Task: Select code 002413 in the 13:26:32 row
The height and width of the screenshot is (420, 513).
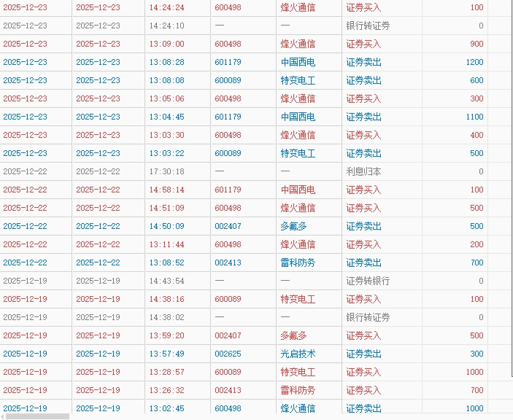Action: (228, 390)
